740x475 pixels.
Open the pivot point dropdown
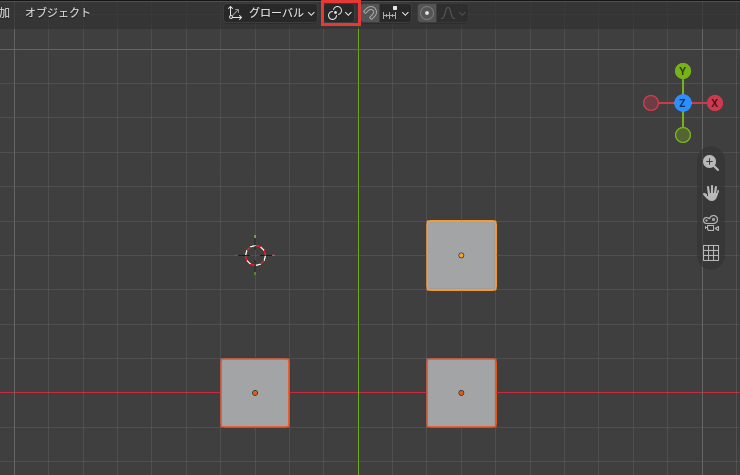tap(340, 13)
